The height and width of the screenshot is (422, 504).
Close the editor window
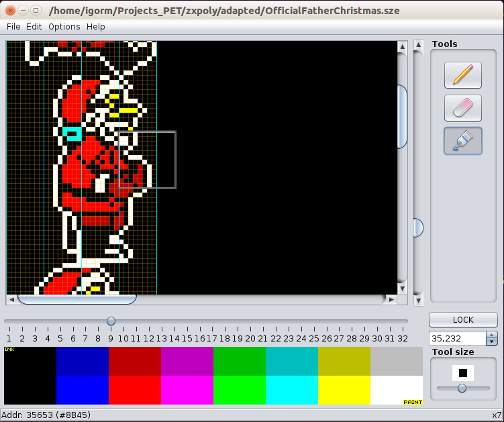pos(10,11)
